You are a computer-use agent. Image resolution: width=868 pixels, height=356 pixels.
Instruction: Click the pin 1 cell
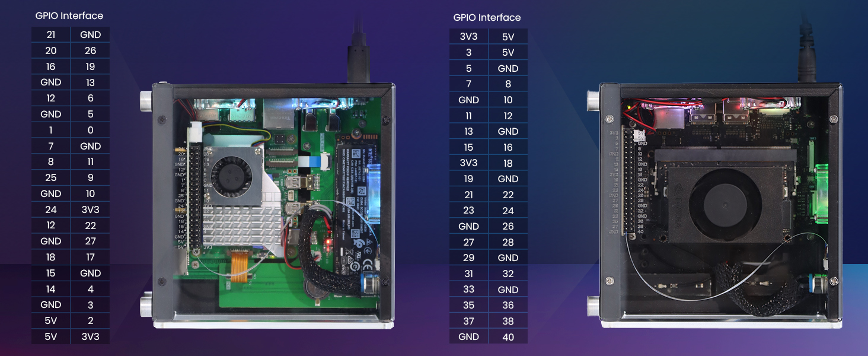[51, 130]
